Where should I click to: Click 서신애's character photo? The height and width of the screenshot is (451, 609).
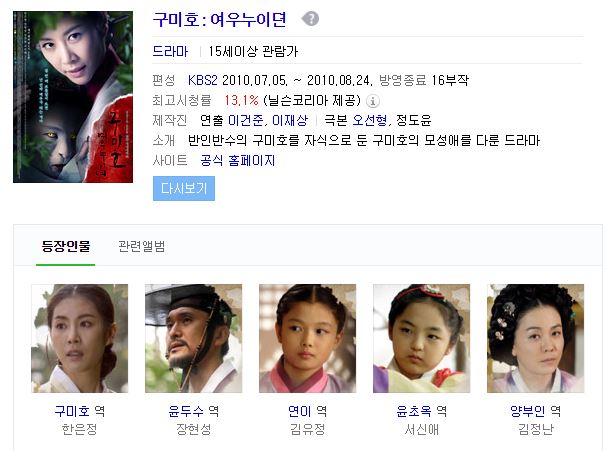coord(421,338)
